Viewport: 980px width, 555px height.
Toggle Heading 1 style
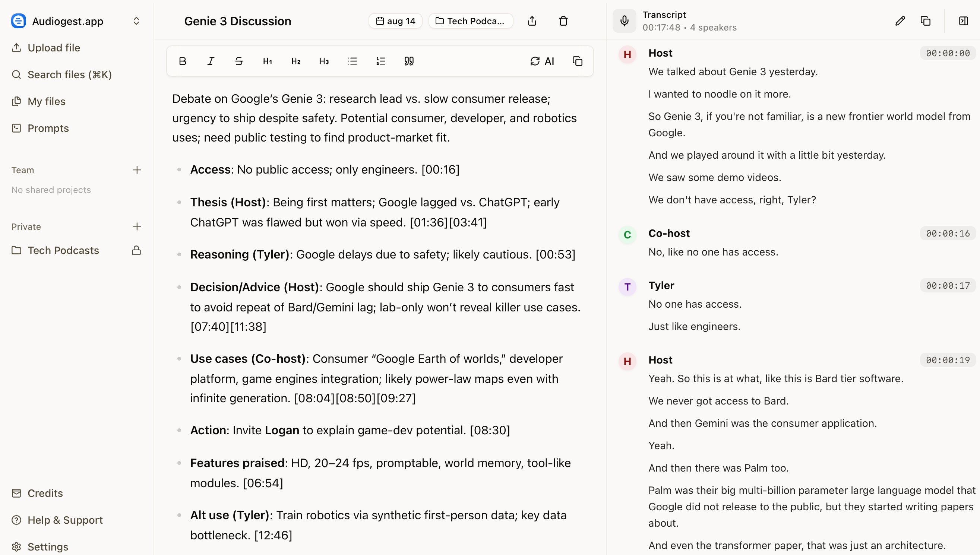pos(267,61)
